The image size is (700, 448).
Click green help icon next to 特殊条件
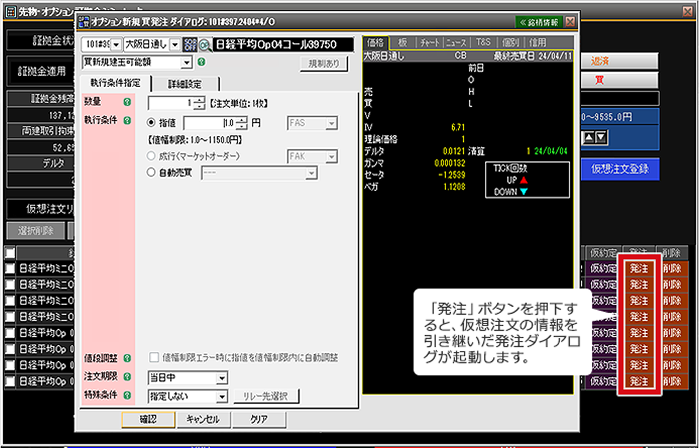coord(127,396)
